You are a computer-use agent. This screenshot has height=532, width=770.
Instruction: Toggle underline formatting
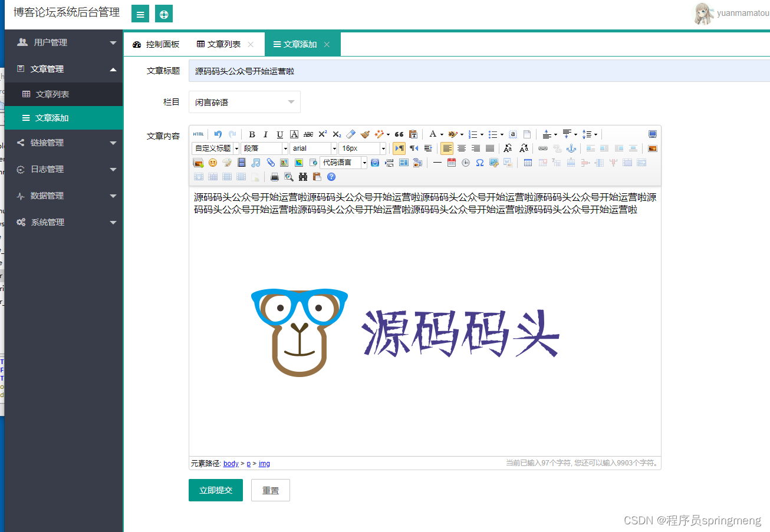[280, 134]
